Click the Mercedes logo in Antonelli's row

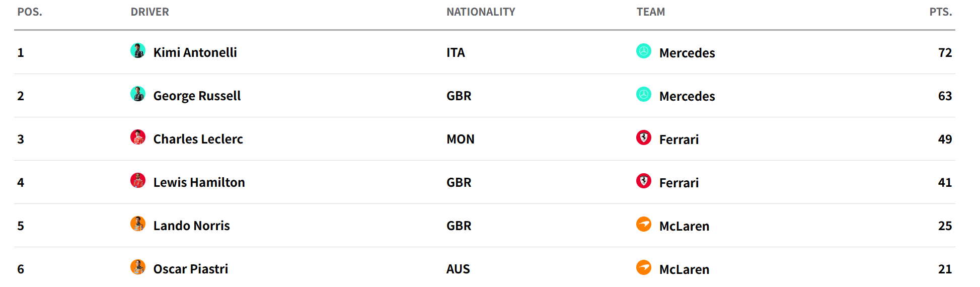tap(644, 51)
